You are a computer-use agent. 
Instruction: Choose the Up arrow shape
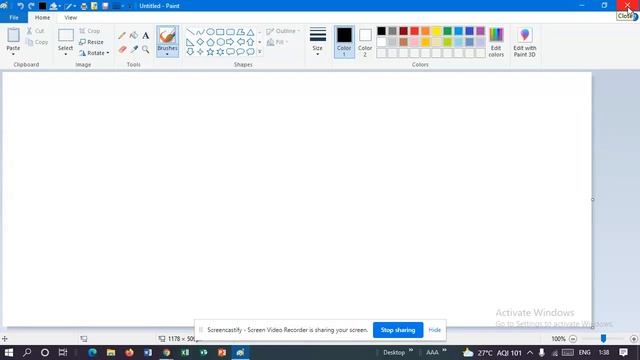[250, 42]
